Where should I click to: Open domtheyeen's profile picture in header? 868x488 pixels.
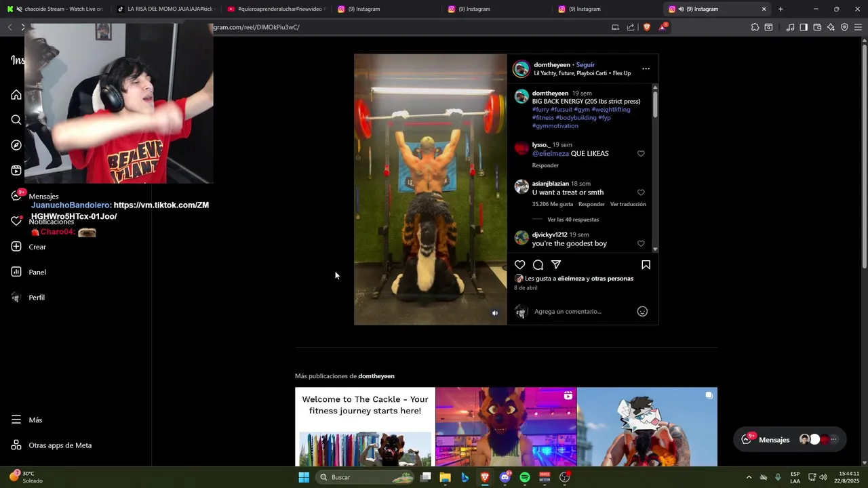(521, 68)
